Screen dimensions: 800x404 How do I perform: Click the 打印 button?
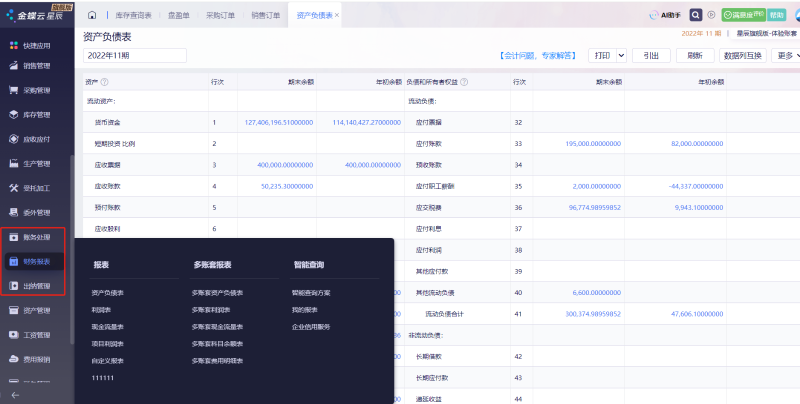603,56
